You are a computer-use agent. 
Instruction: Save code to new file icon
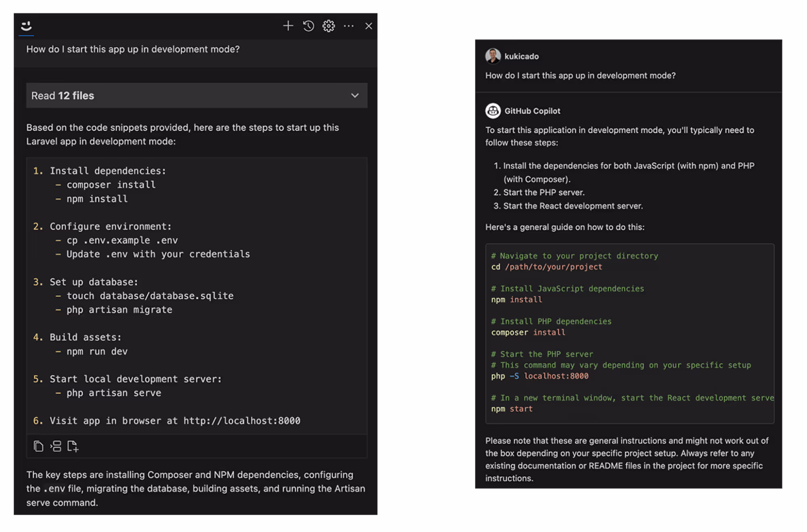coord(73,446)
